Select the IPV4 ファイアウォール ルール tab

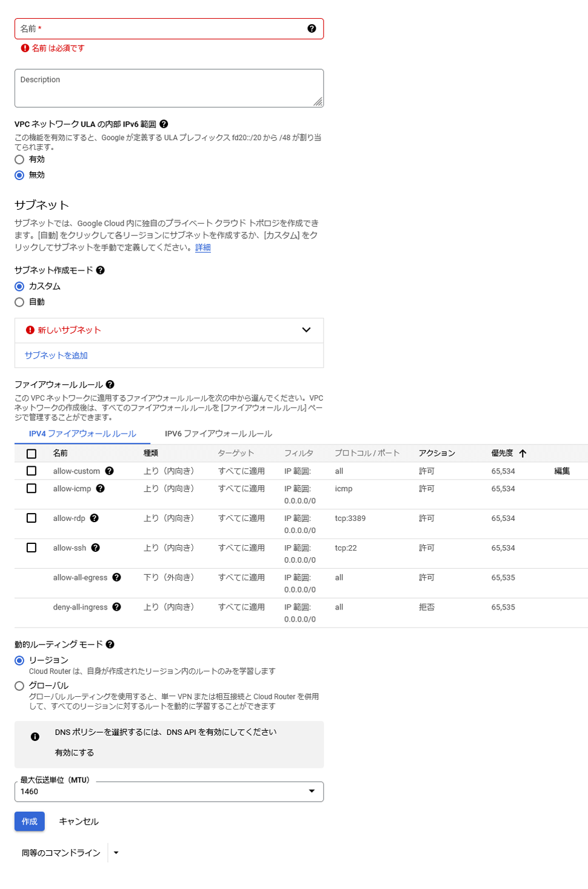82,434
